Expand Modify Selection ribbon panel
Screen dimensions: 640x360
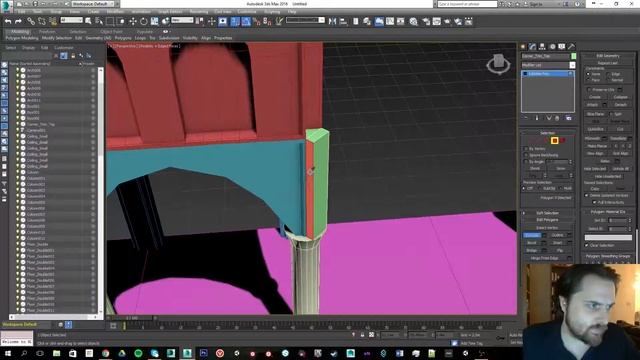57,38
